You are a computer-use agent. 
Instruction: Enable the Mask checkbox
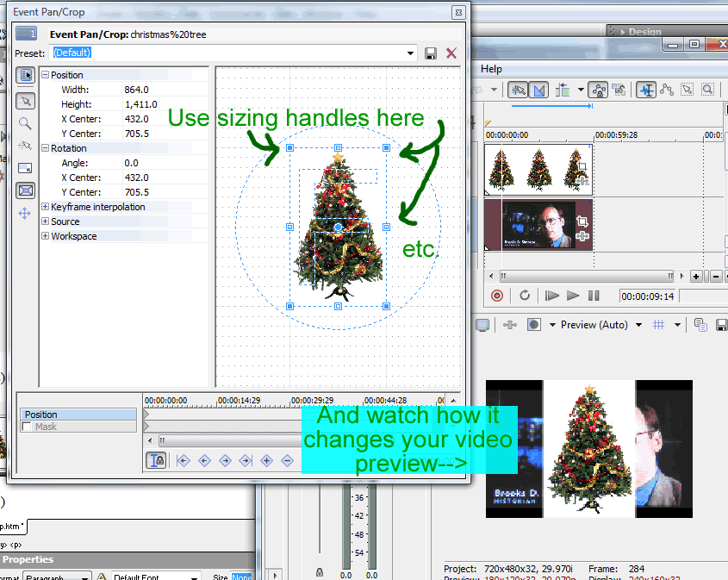(28, 427)
